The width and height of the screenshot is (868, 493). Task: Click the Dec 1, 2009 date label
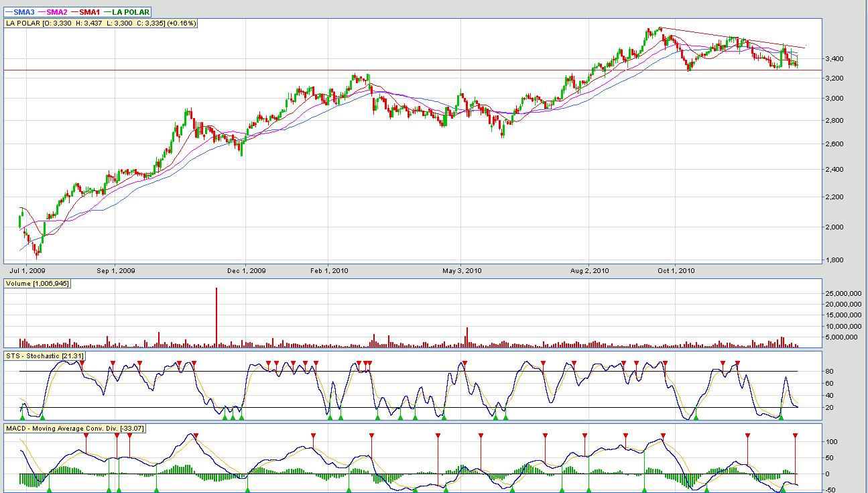pos(246,271)
